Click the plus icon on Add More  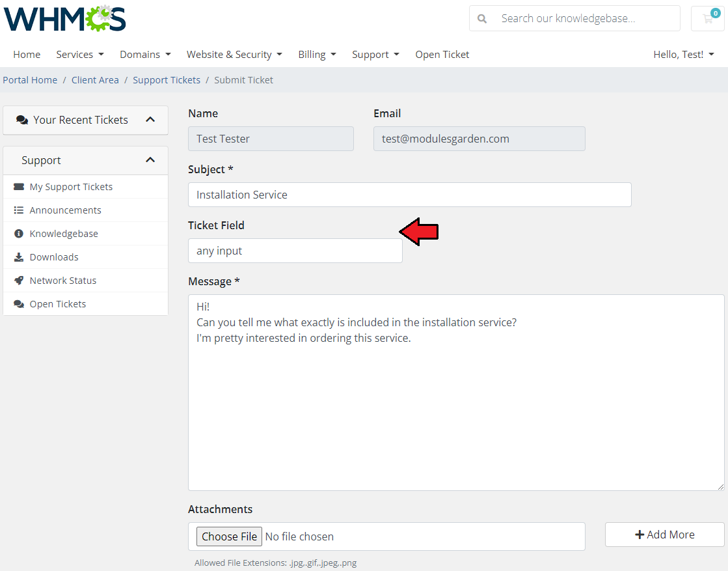pos(640,535)
